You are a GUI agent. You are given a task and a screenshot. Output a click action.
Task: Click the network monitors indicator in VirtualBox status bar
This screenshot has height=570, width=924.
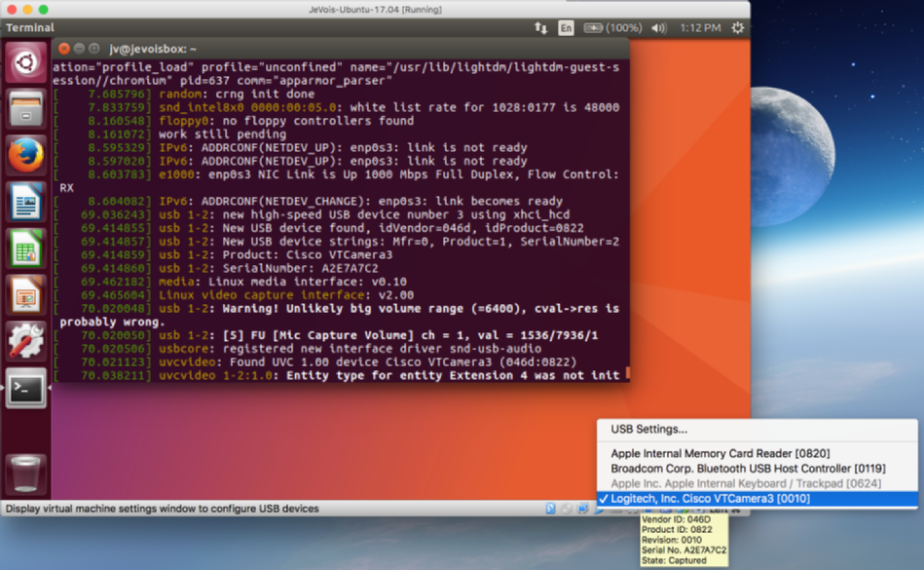583,509
